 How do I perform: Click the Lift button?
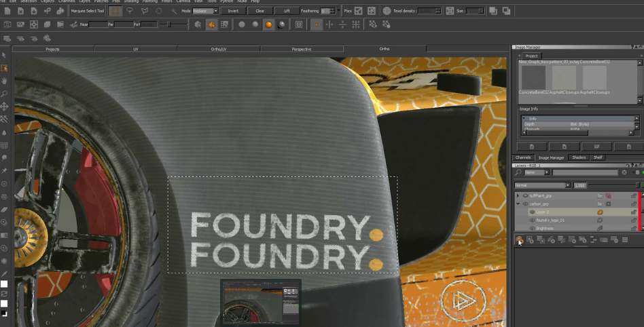tap(287, 11)
